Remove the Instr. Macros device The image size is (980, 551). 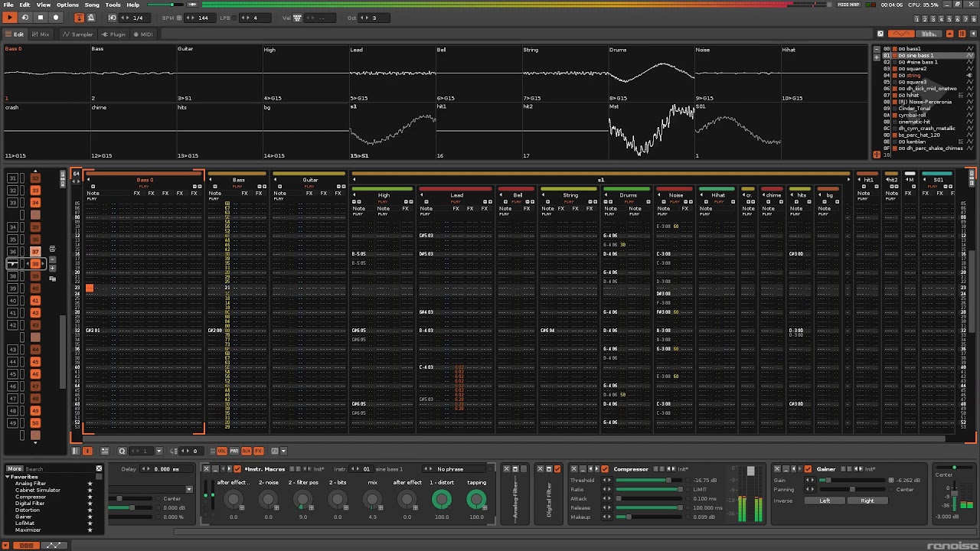[x=207, y=468]
